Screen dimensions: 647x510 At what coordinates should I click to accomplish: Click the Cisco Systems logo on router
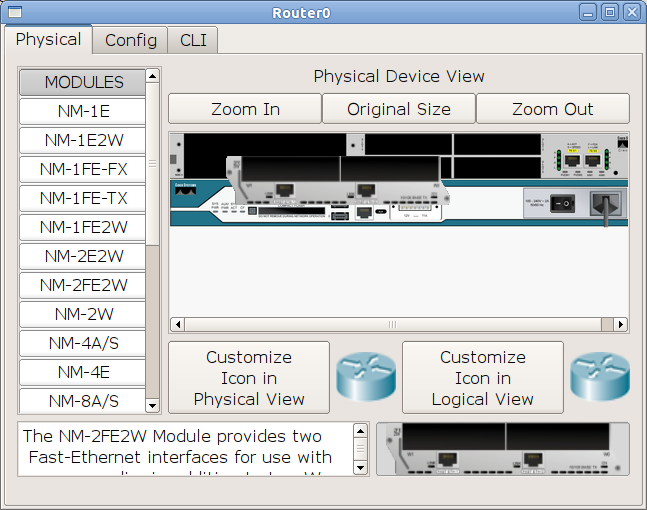click(185, 189)
